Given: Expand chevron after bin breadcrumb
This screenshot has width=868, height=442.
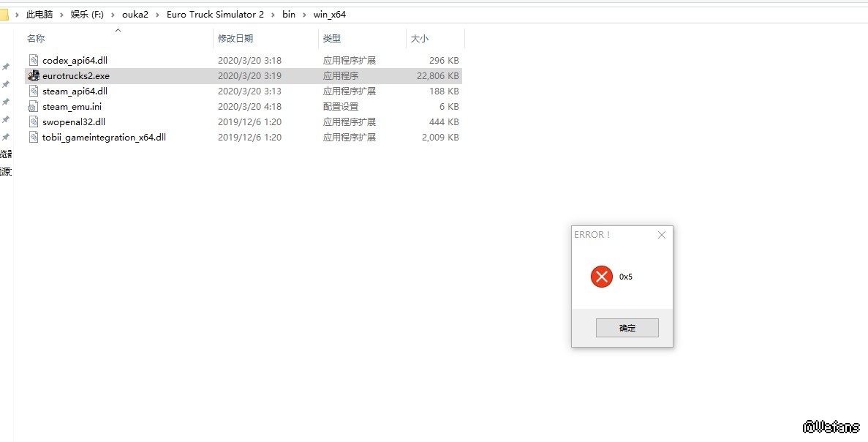Looking at the screenshot, I should pos(305,15).
